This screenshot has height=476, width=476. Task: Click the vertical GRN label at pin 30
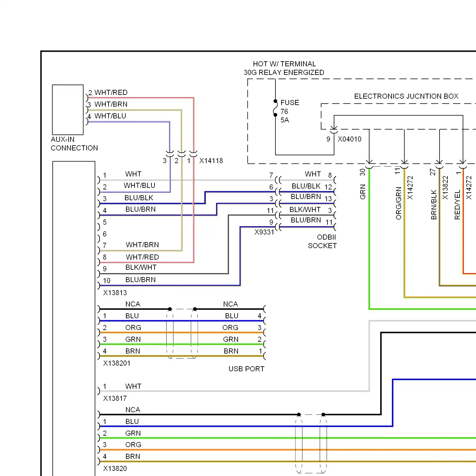[363, 192]
